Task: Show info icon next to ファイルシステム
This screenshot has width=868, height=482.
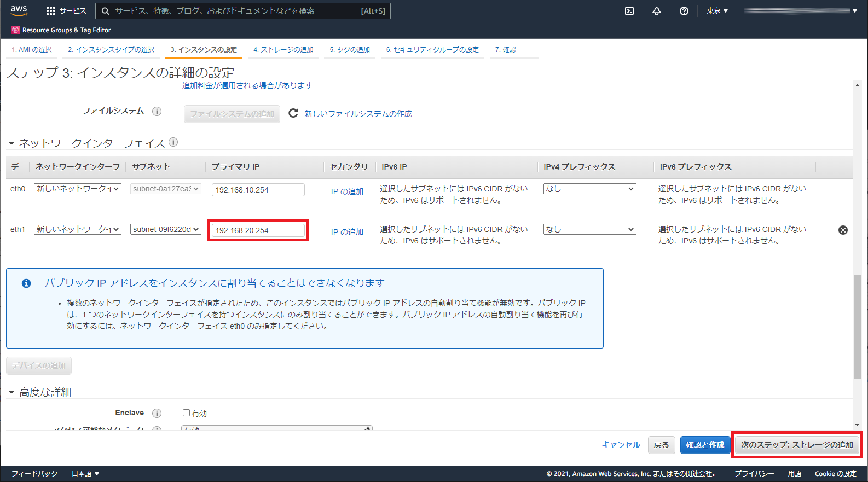Action: 157,112
